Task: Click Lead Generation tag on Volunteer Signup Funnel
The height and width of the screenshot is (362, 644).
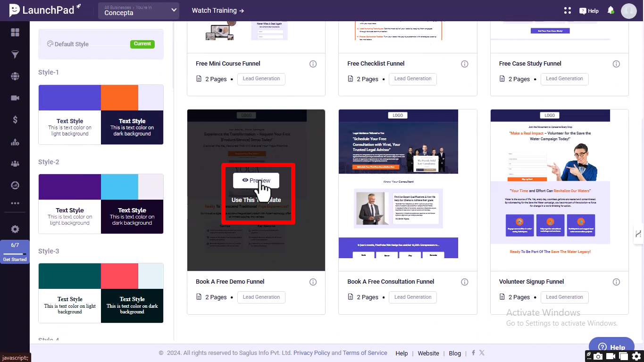Action: [x=565, y=297]
